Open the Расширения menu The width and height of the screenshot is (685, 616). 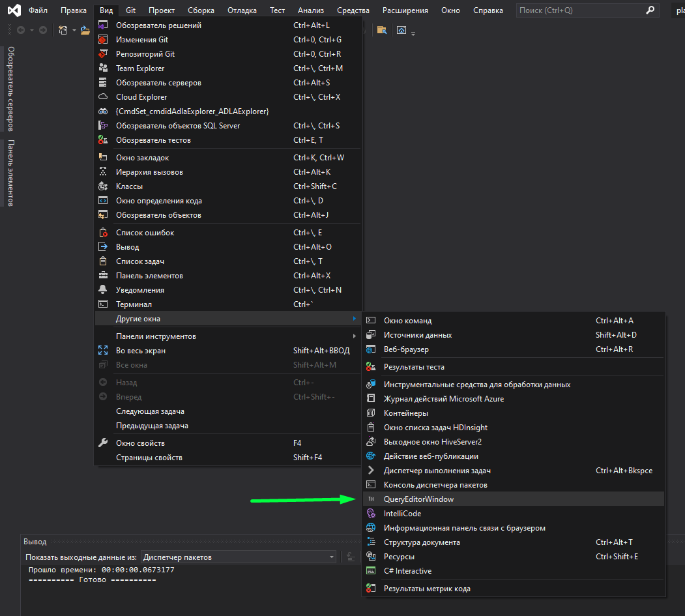click(x=405, y=10)
